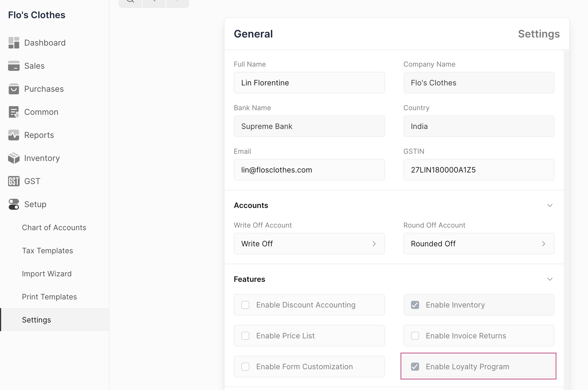588x390 pixels.
Task: Click the Common sidebar icon
Action: coord(14,112)
